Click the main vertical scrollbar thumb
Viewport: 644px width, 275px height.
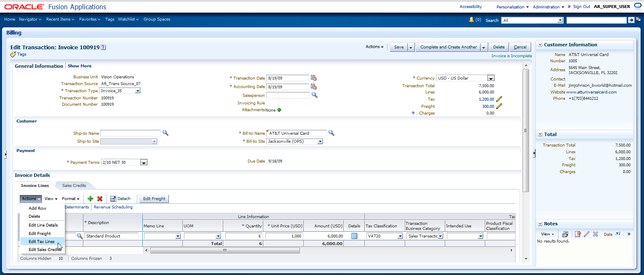tap(525, 130)
